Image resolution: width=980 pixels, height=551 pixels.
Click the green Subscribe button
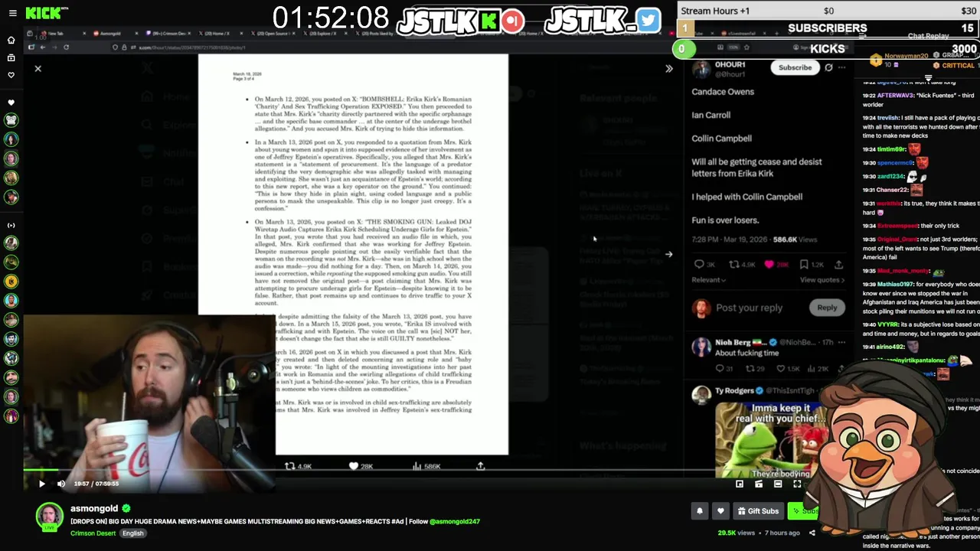[804, 511]
